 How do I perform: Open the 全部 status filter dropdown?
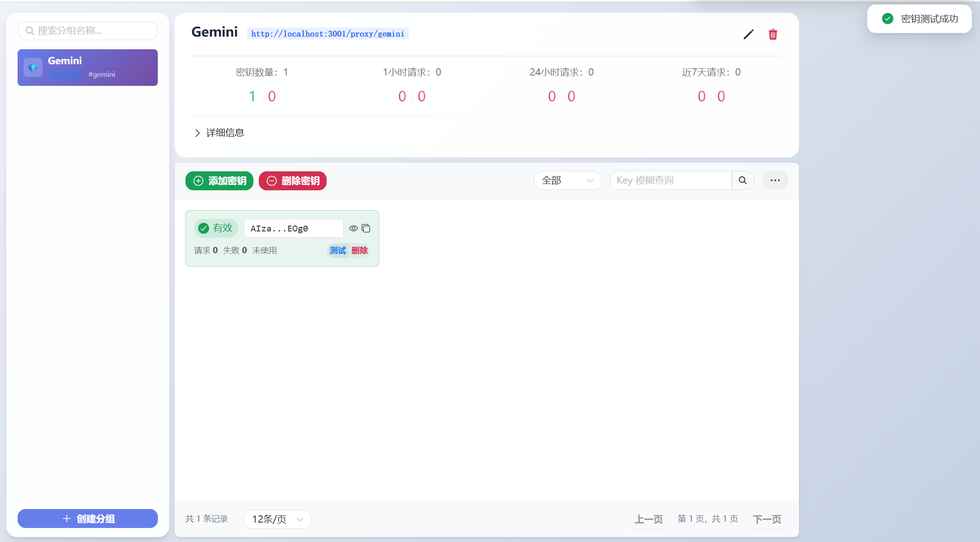[x=567, y=180]
